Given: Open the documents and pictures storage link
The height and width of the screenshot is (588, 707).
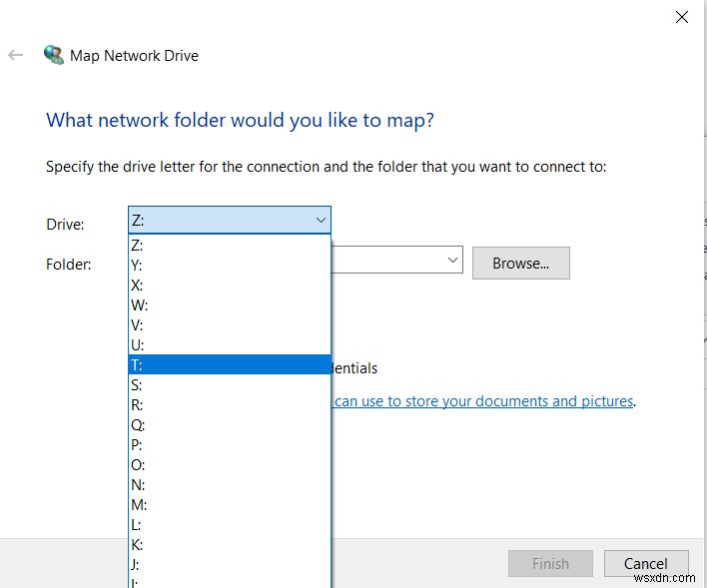Looking at the screenshot, I should click(x=484, y=401).
